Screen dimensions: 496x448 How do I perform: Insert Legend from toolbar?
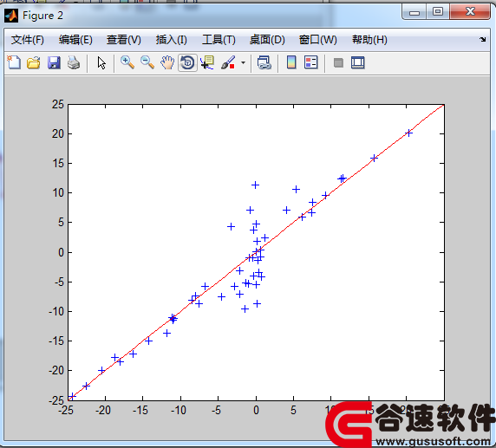tap(310, 62)
